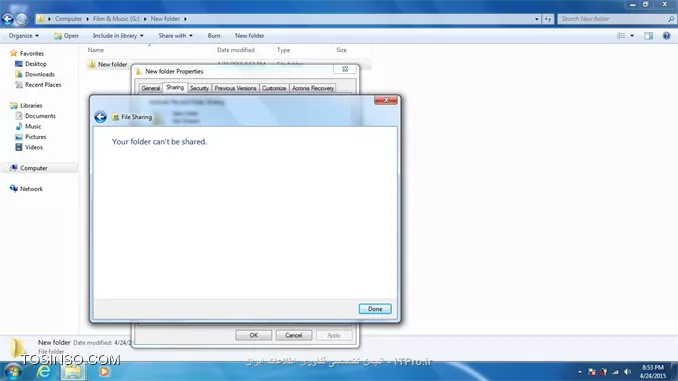Click Computer in the address breadcrumb
The image size is (678, 381).
pyautogui.click(x=68, y=19)
